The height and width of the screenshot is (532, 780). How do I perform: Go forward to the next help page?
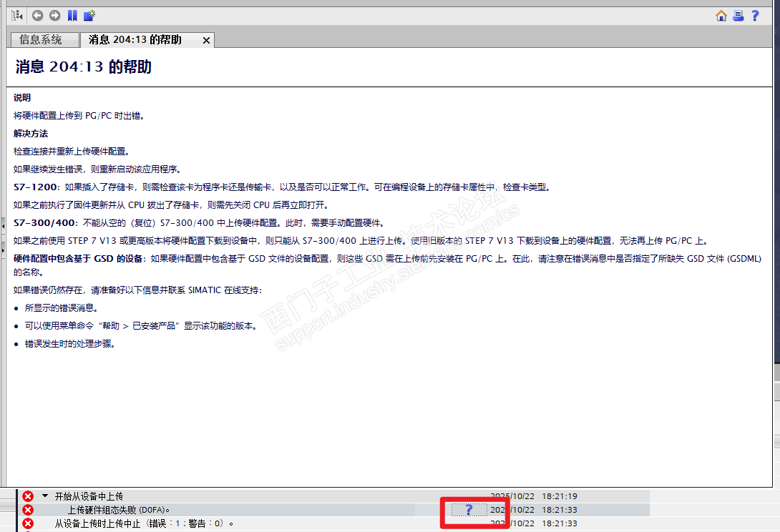pyautogui.click(x=54, y=16)
